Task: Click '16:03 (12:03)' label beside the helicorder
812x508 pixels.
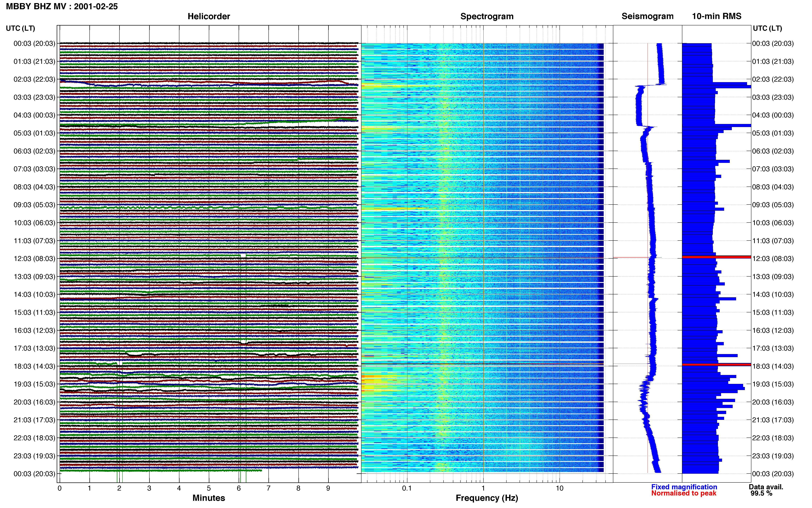Action: tap(34, 331)
